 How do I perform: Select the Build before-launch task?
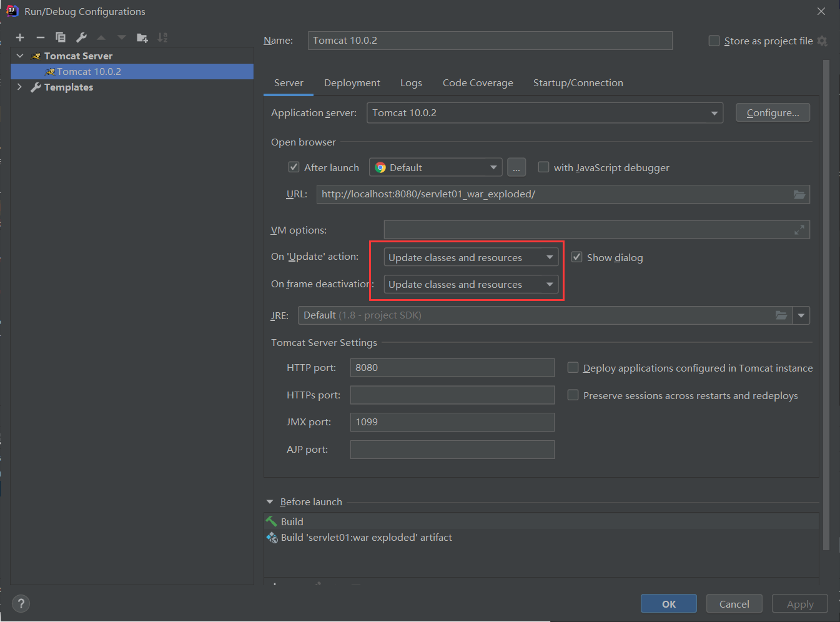(541, 521)
